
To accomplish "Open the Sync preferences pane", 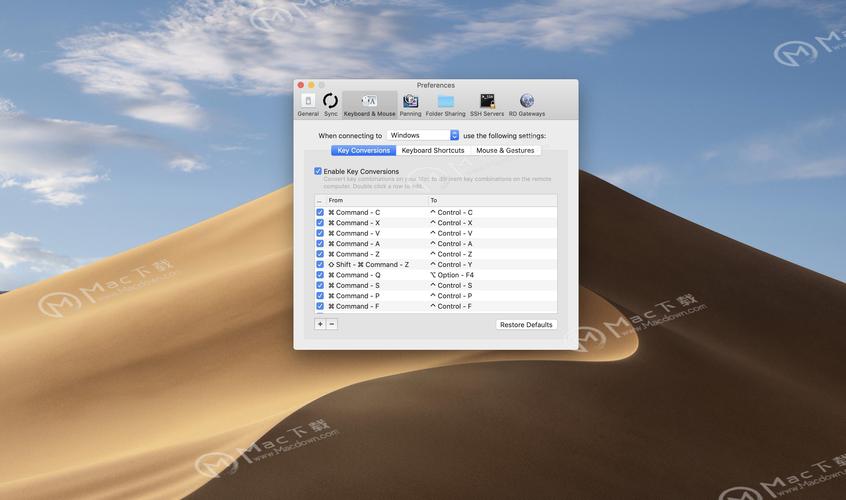I will point(330,104).
